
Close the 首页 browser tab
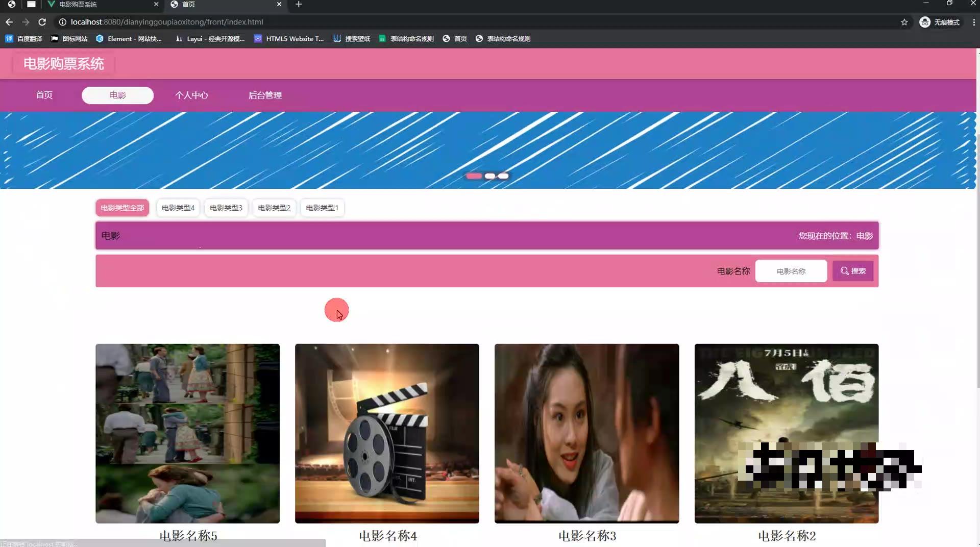[279, 4]
